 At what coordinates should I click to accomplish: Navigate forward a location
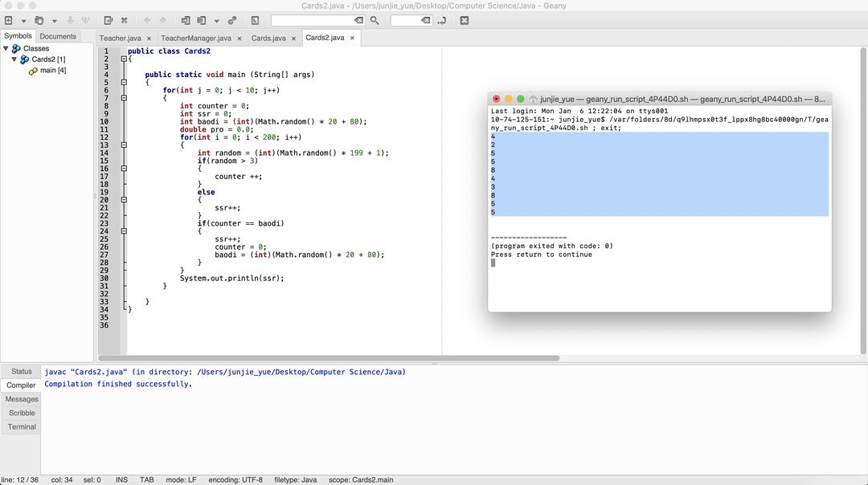click(x=162, y=20)
